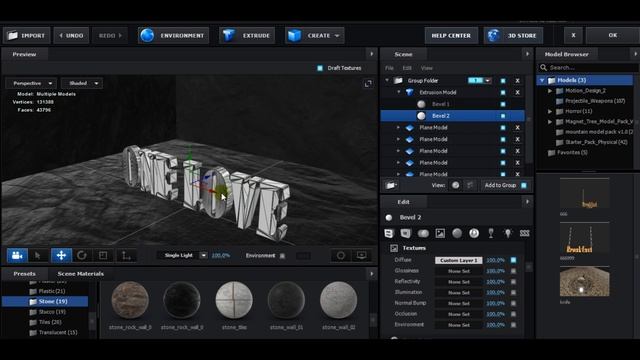Activate the rotate tool
The width and height of the screenshot is (640, 360).
pyautogui.click(x=82, y=256)
